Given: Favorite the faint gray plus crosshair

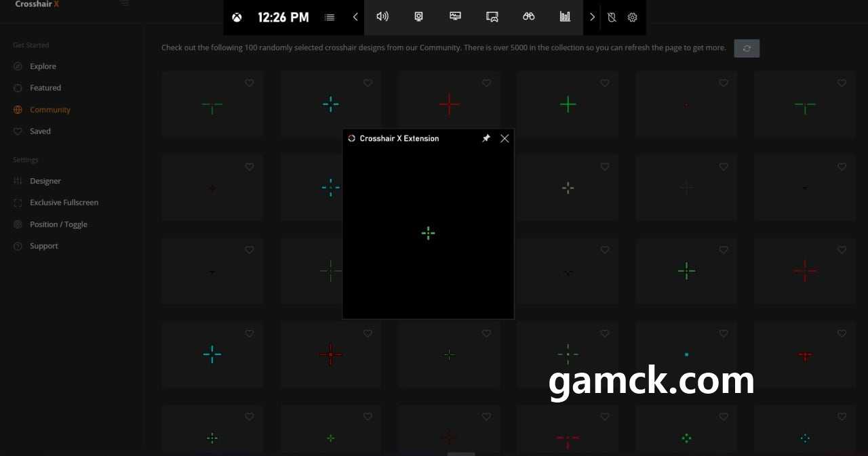Looking at the screenshot, I should (x=724, y=167).
